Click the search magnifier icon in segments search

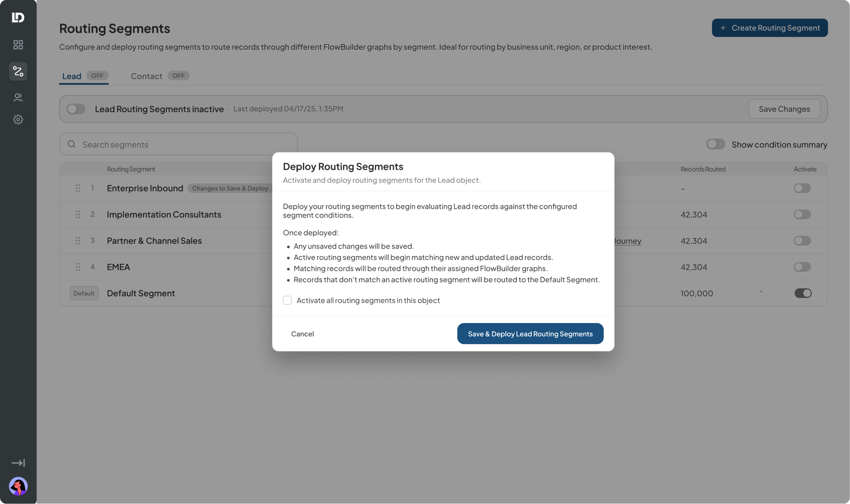(x=72, y=144)
